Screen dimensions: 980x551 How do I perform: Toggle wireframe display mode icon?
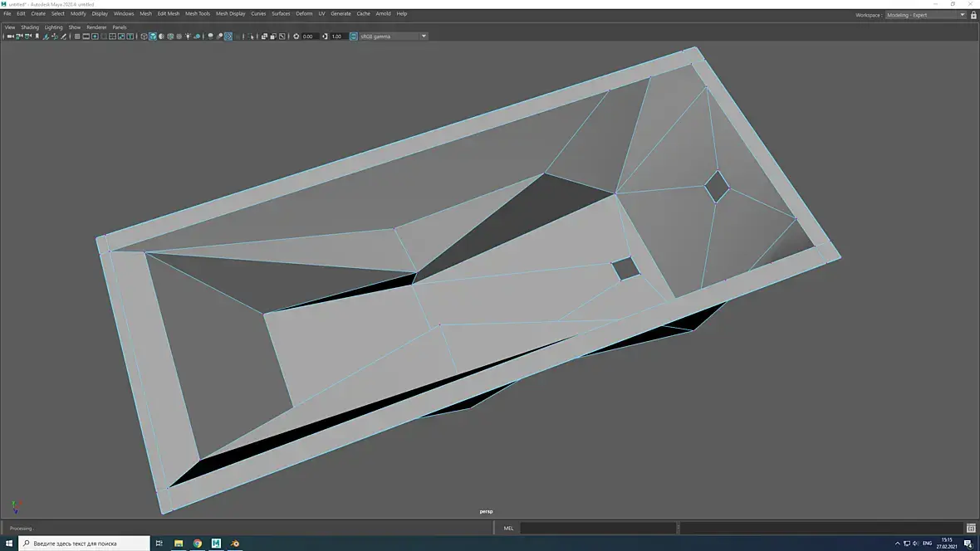pos(144,37)
